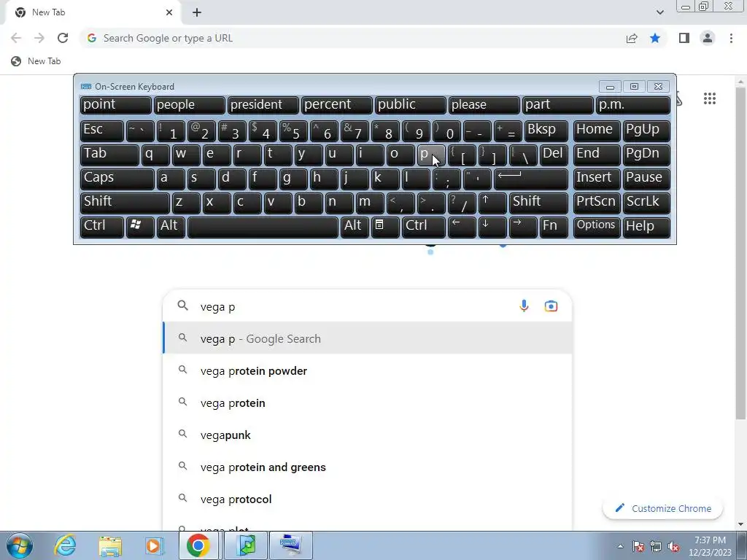Toggle the left Alt key

pyautogui.click(x=171, y=227)
